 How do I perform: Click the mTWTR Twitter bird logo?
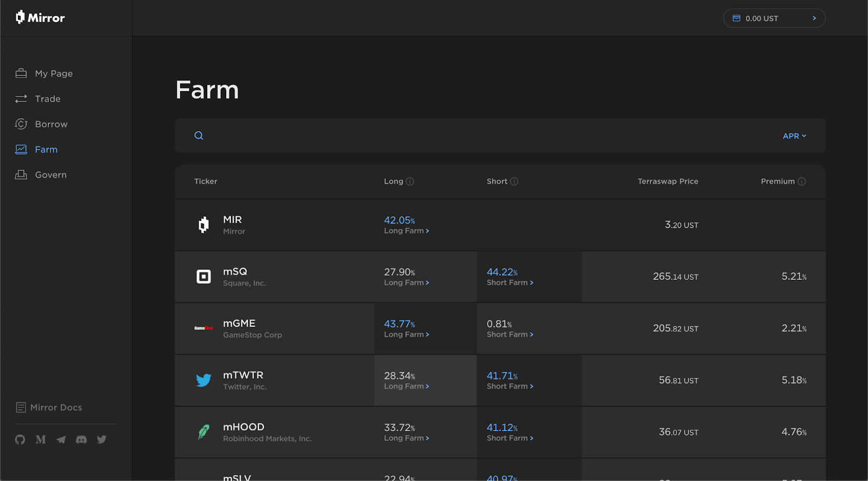coord(203,380)
